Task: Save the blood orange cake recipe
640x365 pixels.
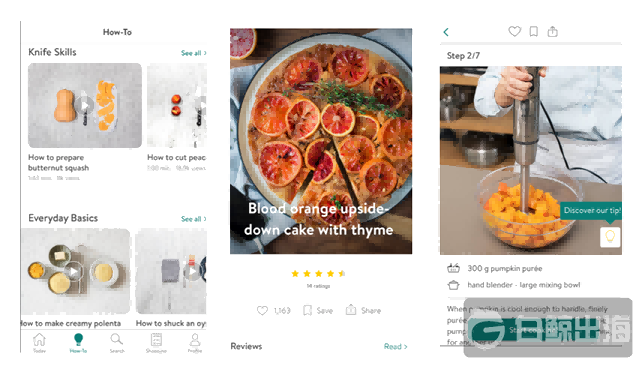Action: 318,311
